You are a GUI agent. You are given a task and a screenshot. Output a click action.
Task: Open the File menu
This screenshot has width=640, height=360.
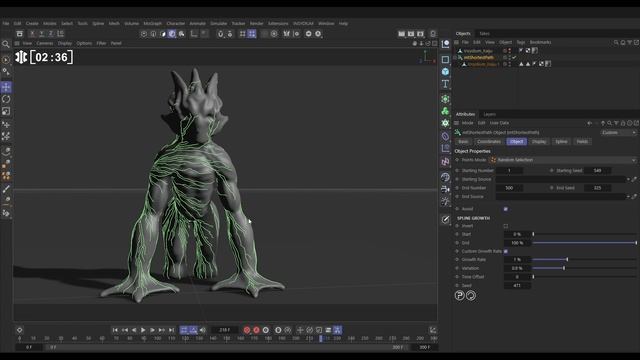tap(6, 24)
